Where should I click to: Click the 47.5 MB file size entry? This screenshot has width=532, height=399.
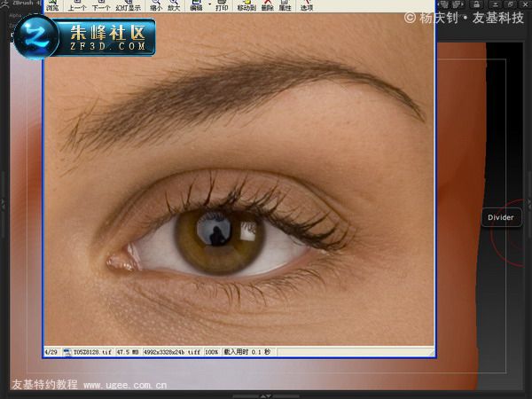coord(128,352)
